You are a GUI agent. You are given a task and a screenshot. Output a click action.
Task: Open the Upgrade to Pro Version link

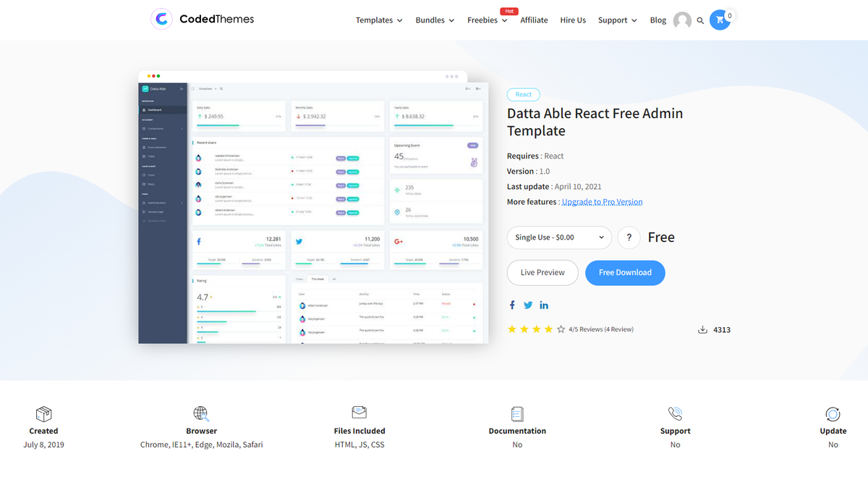pos(602,201)
